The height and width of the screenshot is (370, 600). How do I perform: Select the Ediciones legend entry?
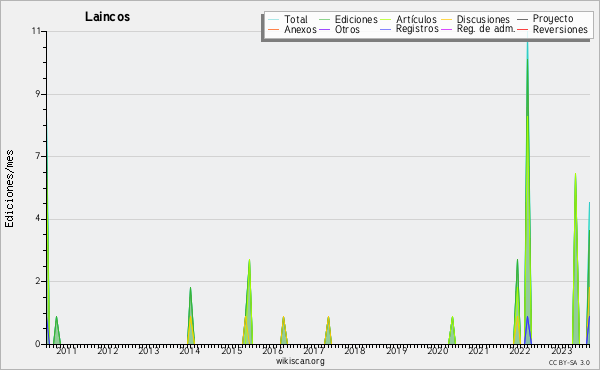[x=348, y=20]
